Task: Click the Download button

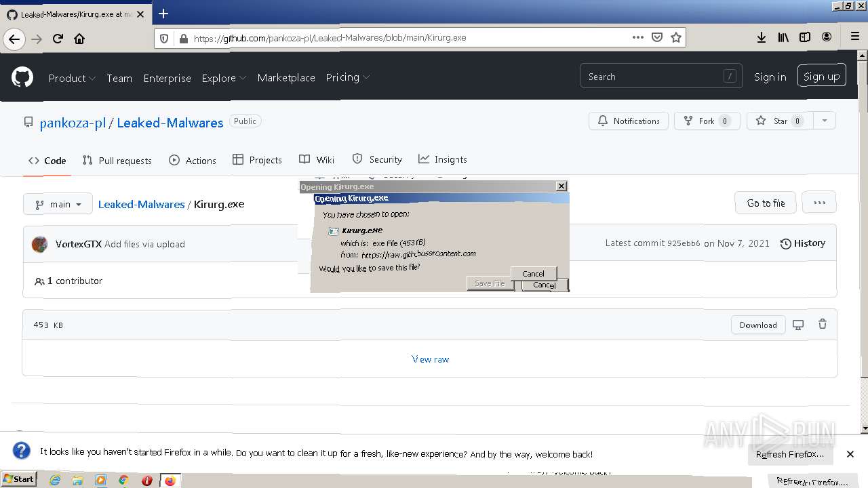Action: (x=758, y=325)
